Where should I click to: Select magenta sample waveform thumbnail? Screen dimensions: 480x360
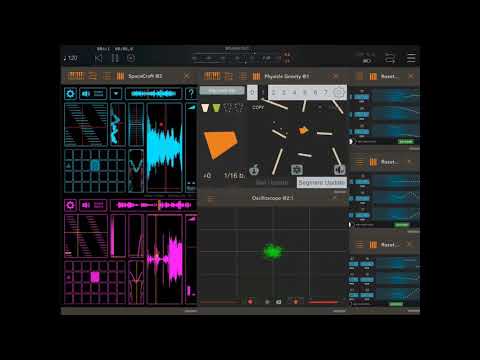153,205
